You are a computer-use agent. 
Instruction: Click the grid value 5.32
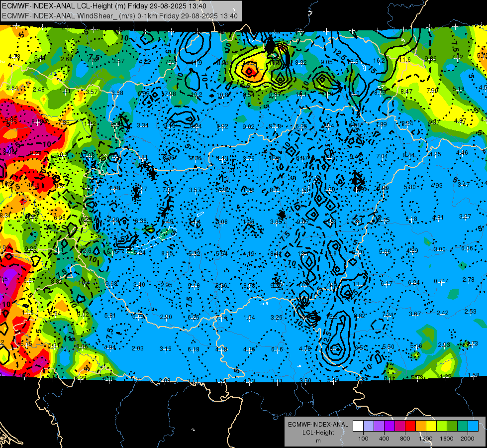click(x=195, y=254)
